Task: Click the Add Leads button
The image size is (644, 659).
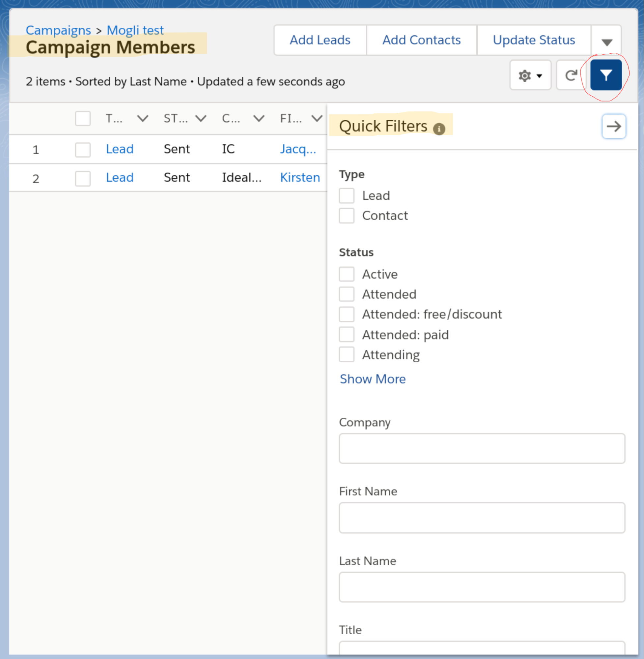Action: [x=320, y=40]
